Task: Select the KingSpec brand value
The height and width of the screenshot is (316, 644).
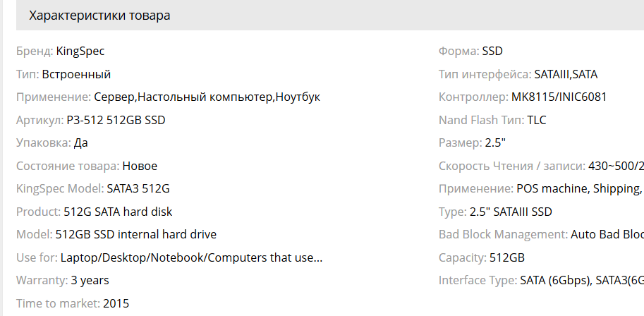Action: coord(80,51)
